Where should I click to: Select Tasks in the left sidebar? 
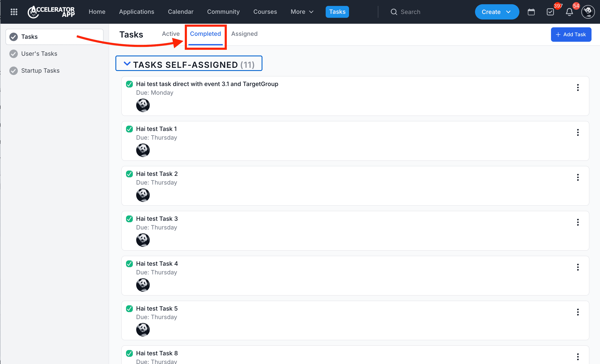tap(55, 37)
